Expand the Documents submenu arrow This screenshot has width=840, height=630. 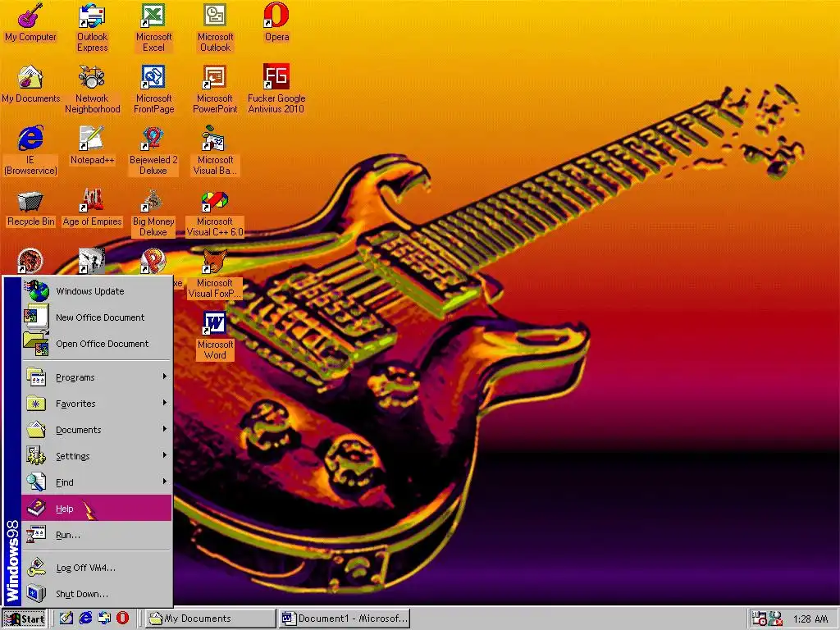[164, 429]
